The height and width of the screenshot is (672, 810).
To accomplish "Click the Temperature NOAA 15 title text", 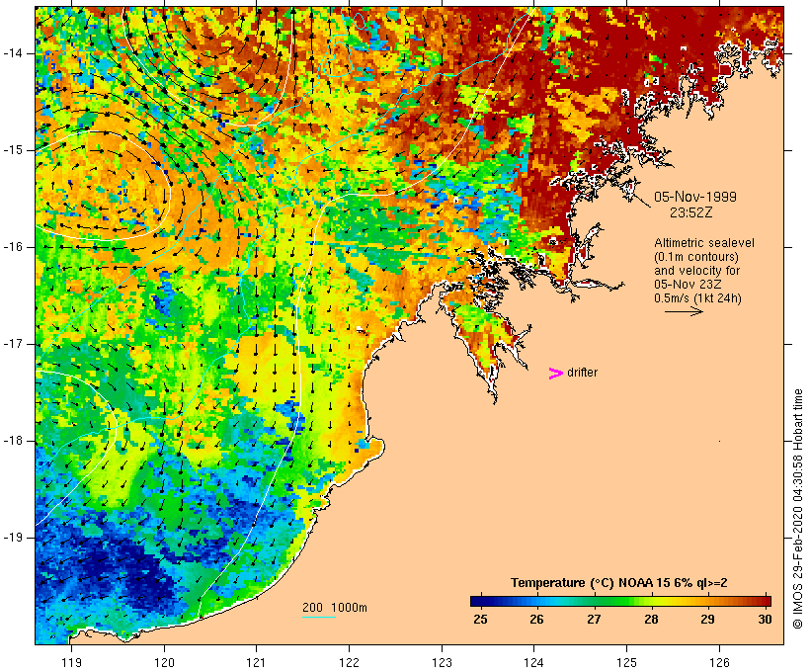I will pos(619,583).
